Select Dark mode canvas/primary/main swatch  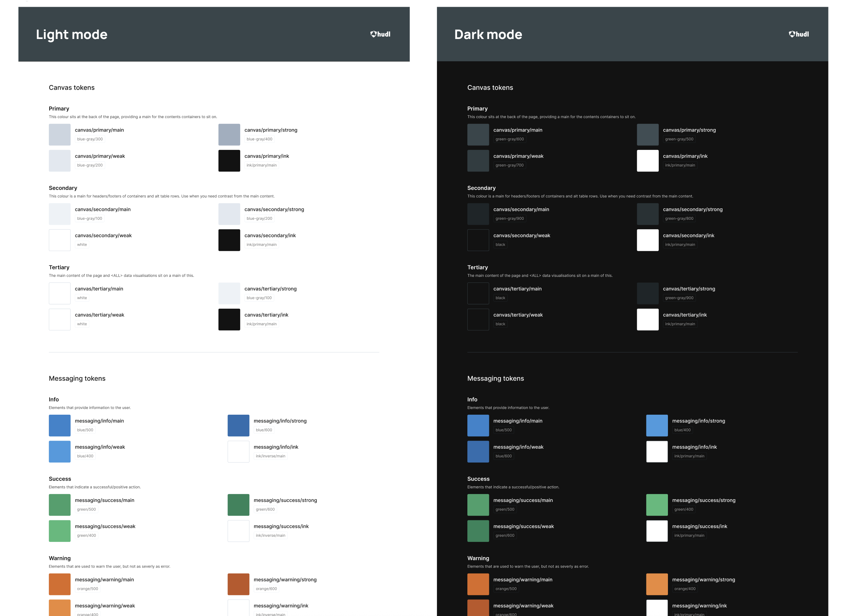[478, 134]
